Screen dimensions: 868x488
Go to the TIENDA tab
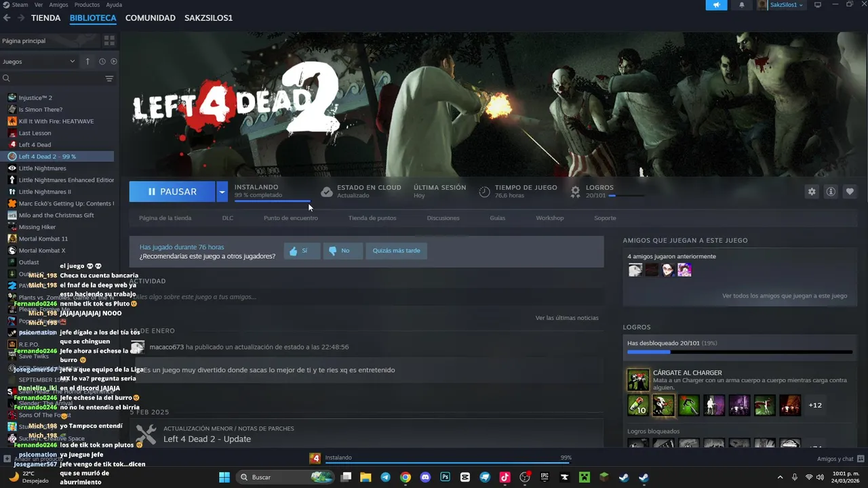click(45, 18)
